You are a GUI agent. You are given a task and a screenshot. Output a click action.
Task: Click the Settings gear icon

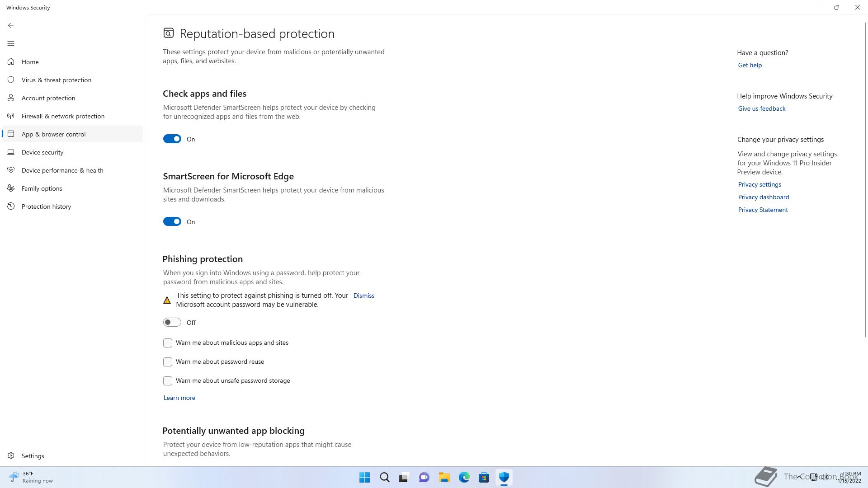[x=11, y=455]
